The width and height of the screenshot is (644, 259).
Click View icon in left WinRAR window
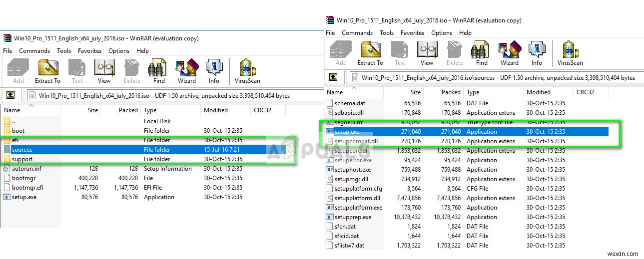pyautogui.click(x=104, y=71)
